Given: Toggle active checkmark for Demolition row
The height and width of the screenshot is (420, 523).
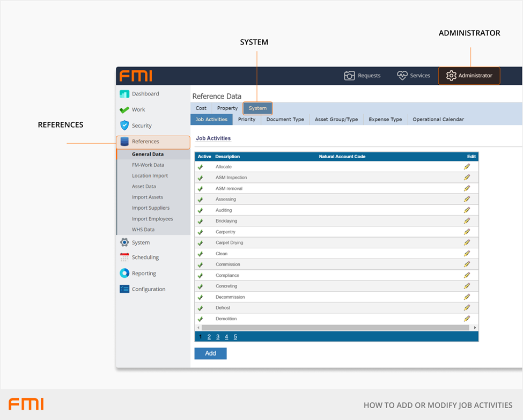Looking at the screenshot, I should click(200, 319).
